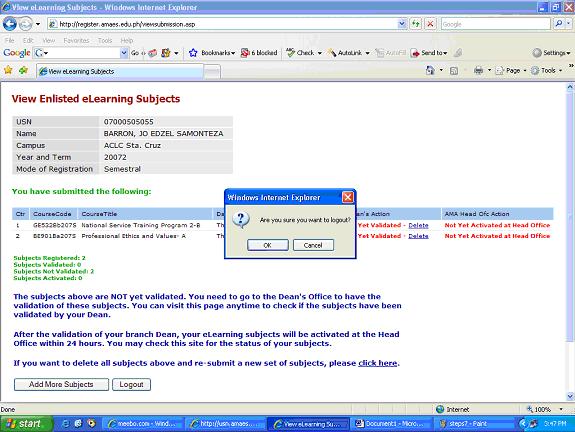Screen dimensions: 575x432
Task: Open the Bookmarks star in Google toolbar
Action: [x=193, y=53]
